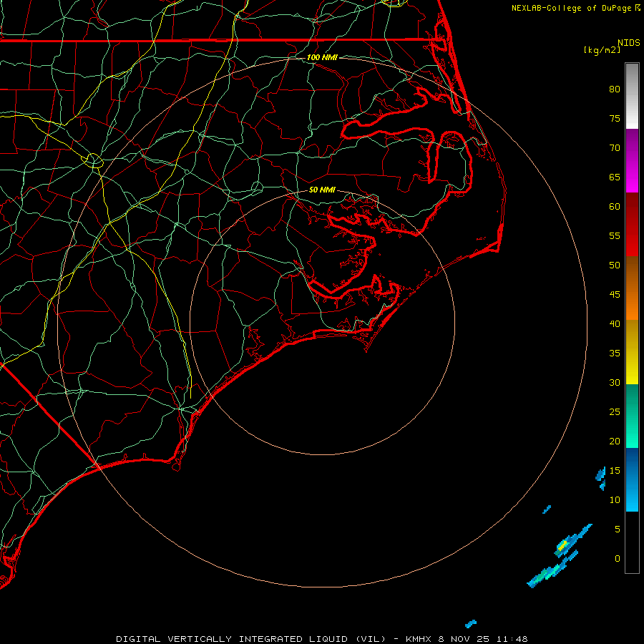Click the color scale value 5

click(x=618, y=530)
